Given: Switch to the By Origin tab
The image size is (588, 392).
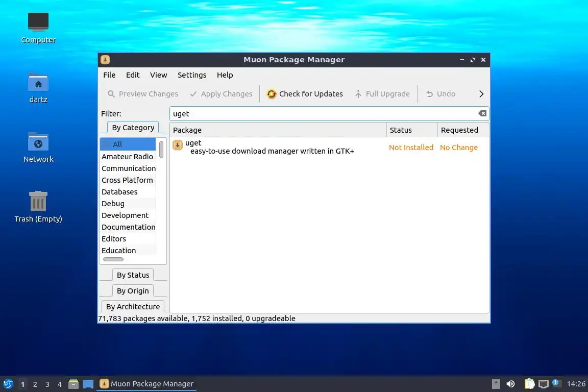Looking at the screenshot, I should point(133,291).
